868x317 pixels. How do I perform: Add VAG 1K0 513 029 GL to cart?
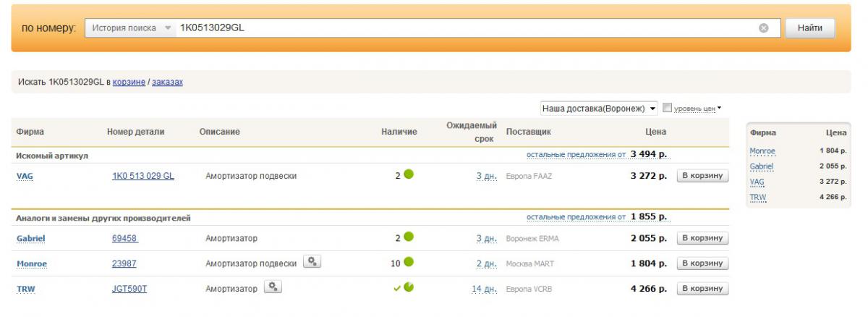coord(702,175)
